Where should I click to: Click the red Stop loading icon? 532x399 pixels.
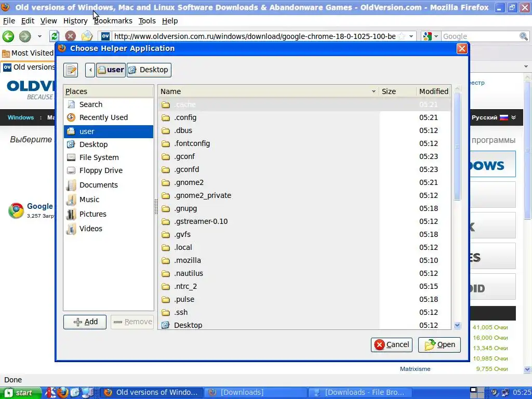70,36
